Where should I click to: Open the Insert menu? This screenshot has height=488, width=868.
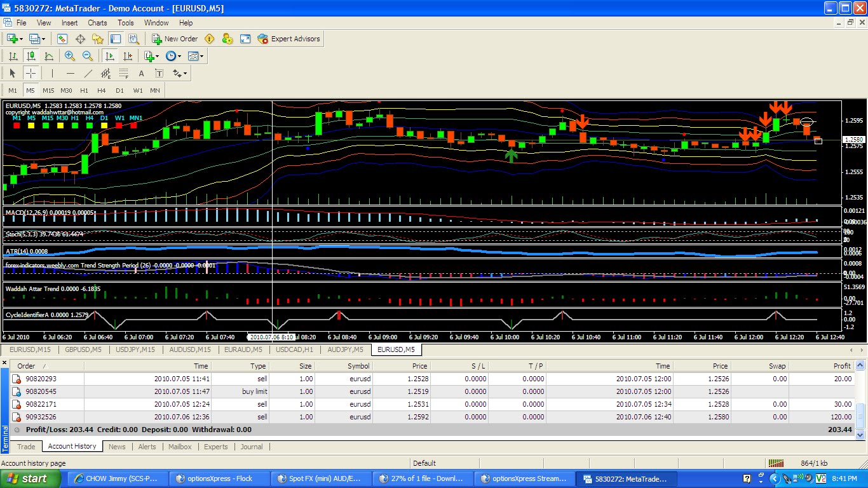pos(69,23)
